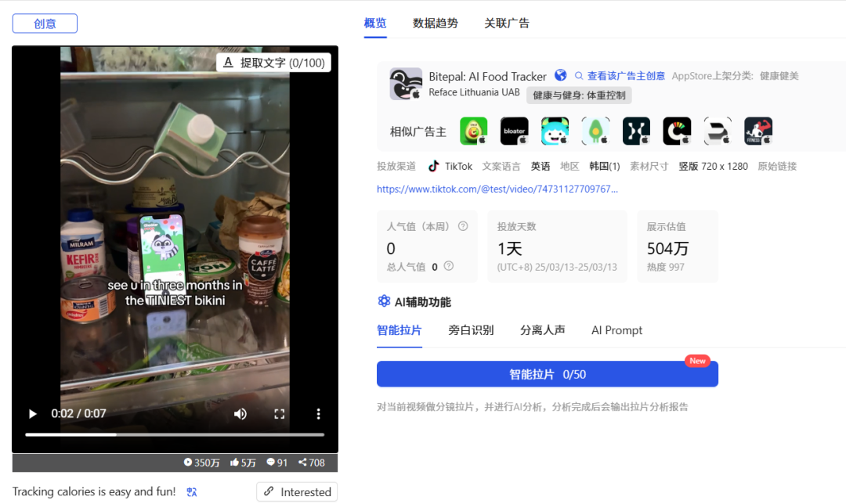This screenshot has width=846, height=504.
Task: Open the bloater similar advertiser icon
Action: coord(514,131)
